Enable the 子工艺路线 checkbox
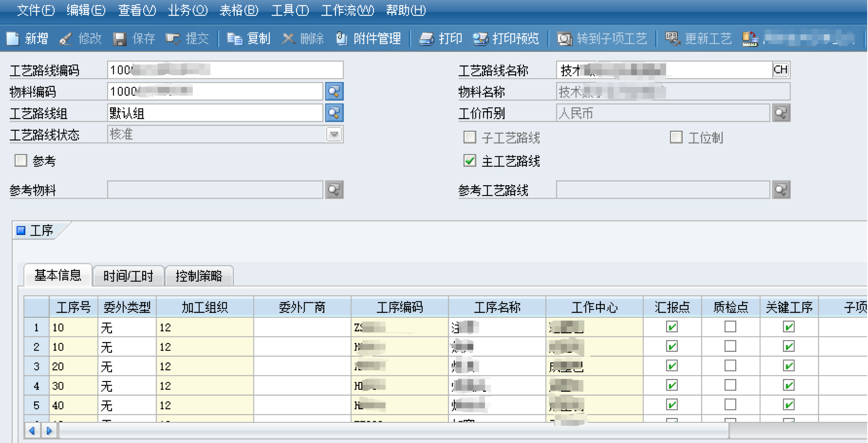The image size is (868, 443). [469, 137]
